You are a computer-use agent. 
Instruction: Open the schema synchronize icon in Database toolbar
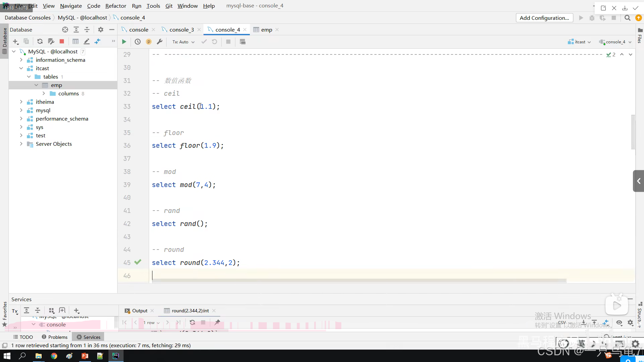point(51,41)
